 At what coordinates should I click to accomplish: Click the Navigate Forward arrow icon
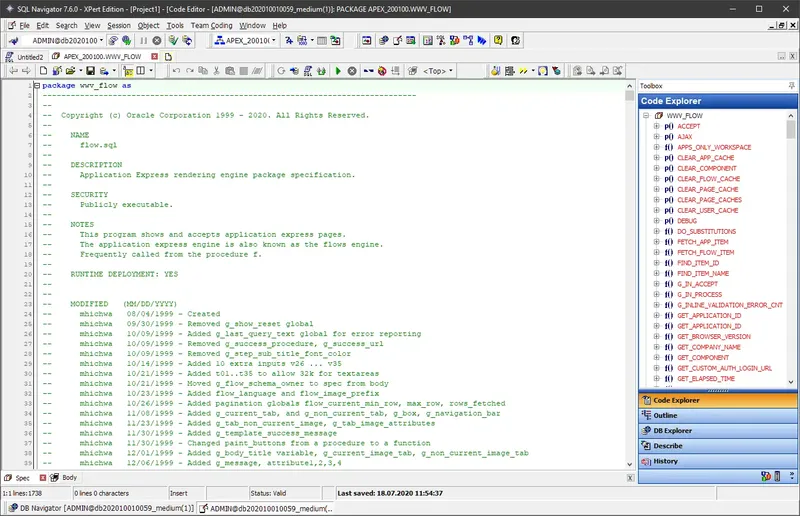tap(27, 71)
